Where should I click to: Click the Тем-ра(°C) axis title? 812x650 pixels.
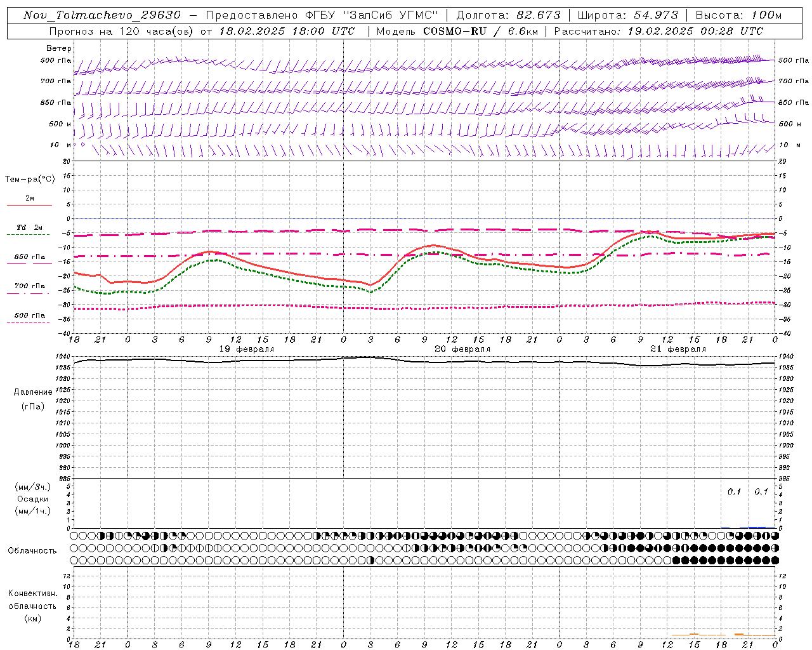click(x=30, y=179)
